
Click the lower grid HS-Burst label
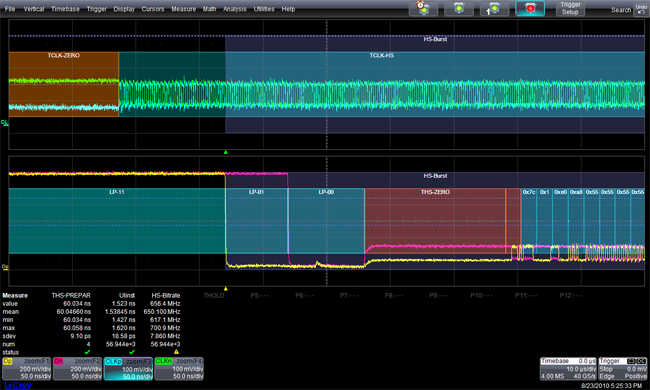435,176
